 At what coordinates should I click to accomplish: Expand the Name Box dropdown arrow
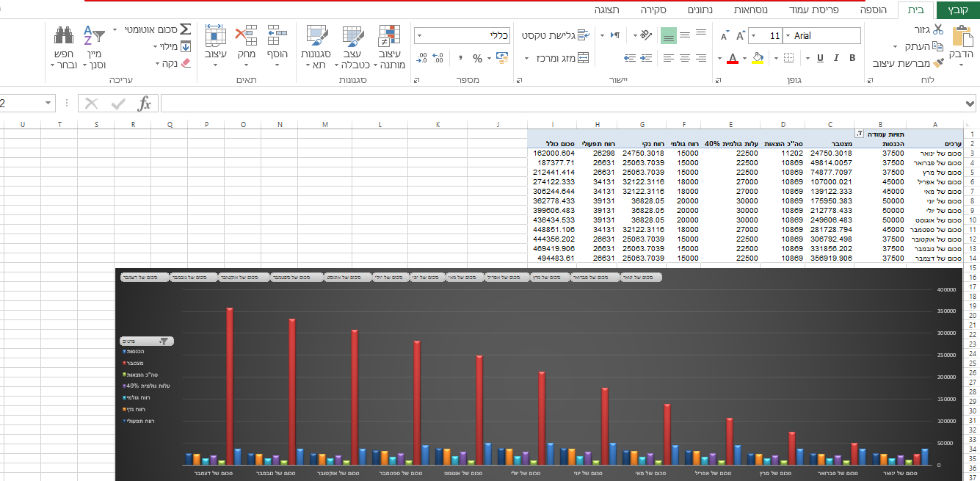pos(48,104)
